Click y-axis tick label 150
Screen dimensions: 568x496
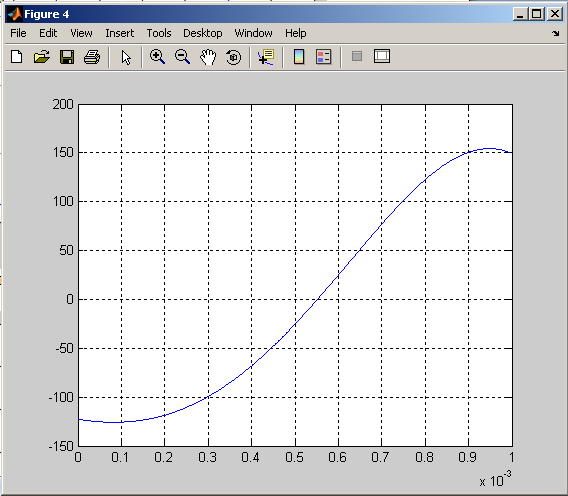pyautogui.click(x=63, y=153)
